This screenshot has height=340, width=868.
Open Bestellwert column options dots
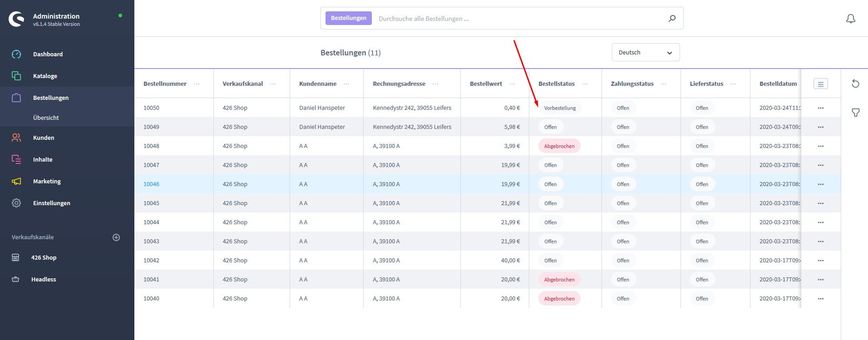512,84
